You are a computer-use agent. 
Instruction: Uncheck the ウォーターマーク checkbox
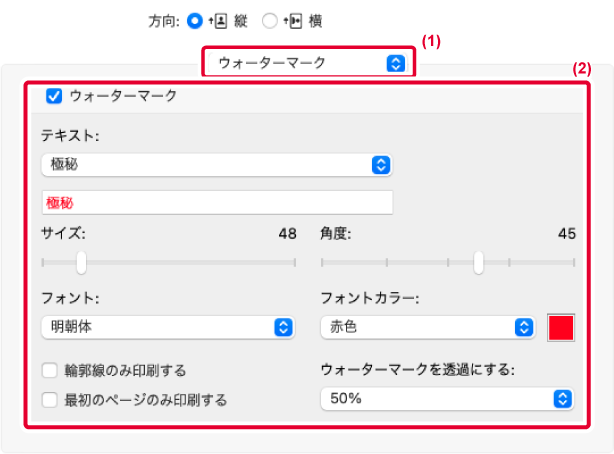tap(54, 96)
